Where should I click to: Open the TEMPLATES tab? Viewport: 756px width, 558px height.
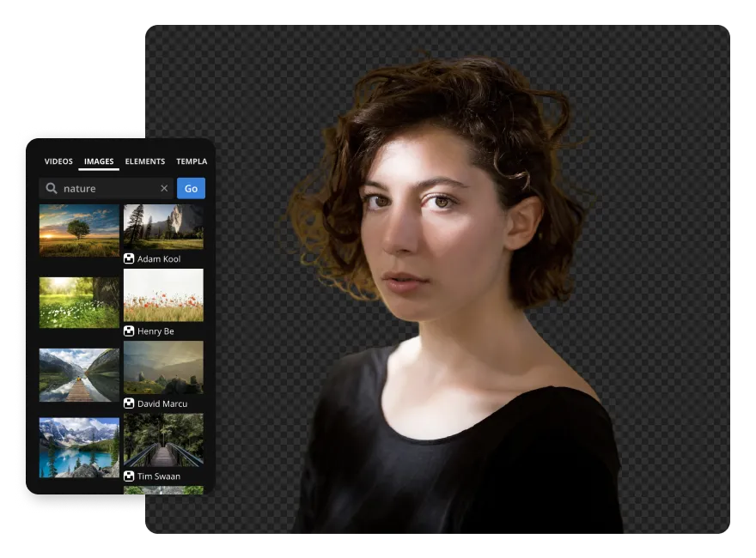pyautogui.click(x=191, y=161)
